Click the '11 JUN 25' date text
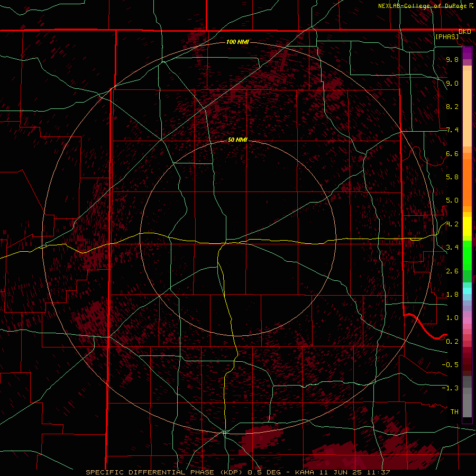476x476 pixels. (x=340, y=472)
